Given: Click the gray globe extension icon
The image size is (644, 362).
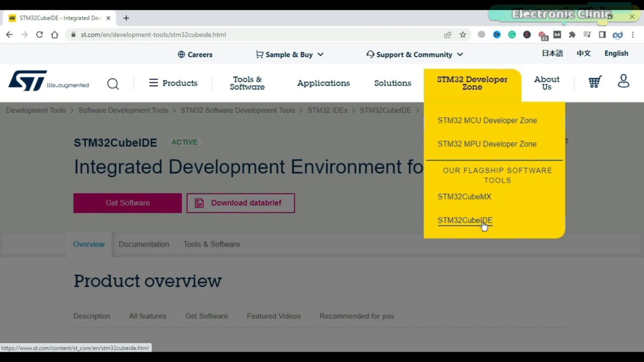Looking at the screenshot, I should [481, 35].
